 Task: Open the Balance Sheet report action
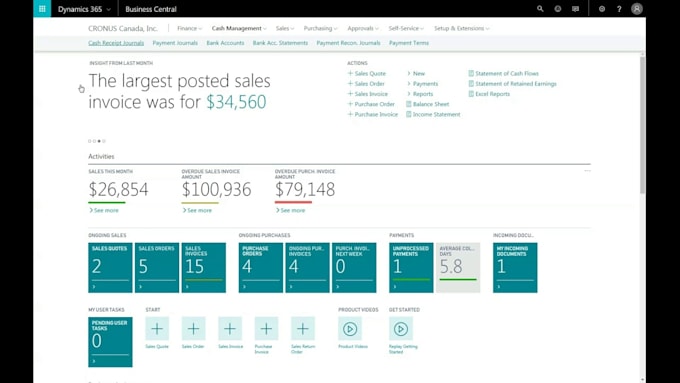coord(428,104)
